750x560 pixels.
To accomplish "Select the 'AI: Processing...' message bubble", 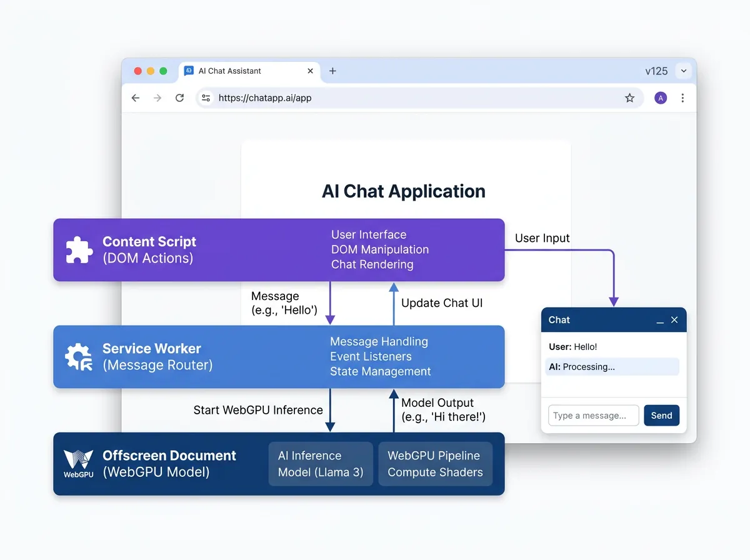I will click(612, 367).
